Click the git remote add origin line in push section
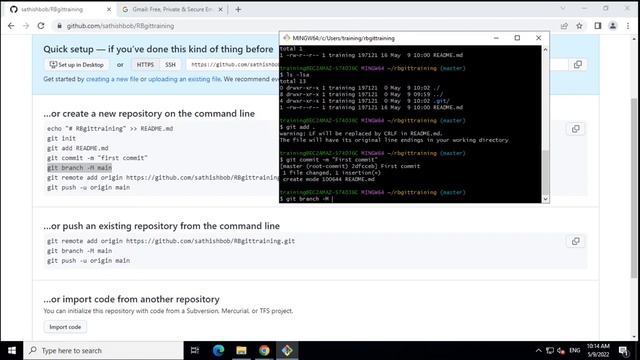This screenshot has height=360, width=640. [171, 241]
